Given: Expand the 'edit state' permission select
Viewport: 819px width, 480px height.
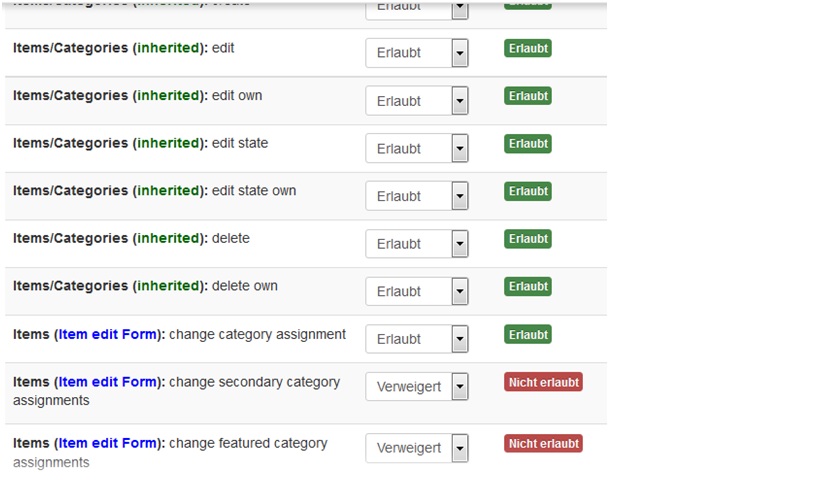Looking at the screenshot, I should pyautogui.click(x=417, y=148).
